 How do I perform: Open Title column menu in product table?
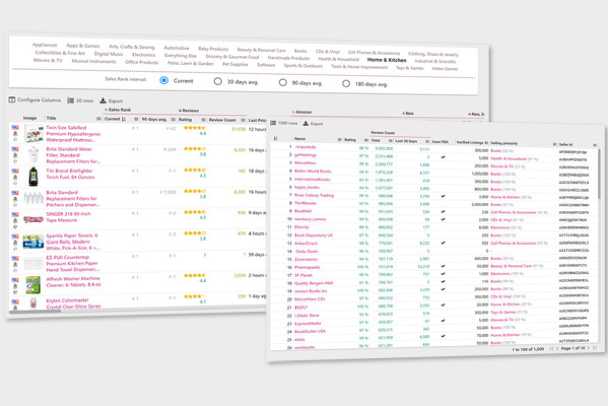[x=98, y=119]
